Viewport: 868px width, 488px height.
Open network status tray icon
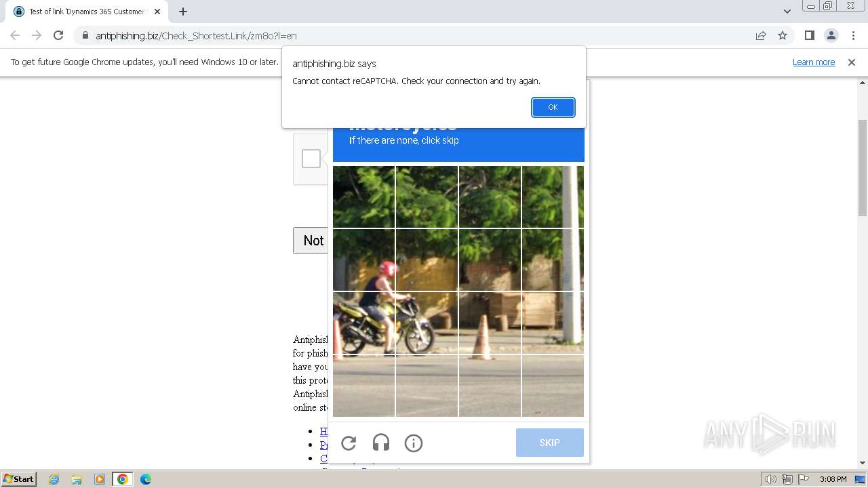(x=787, y=479)
